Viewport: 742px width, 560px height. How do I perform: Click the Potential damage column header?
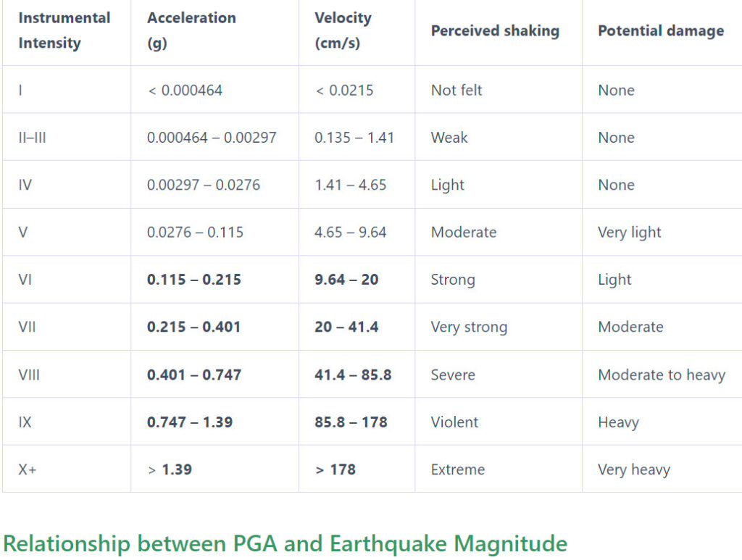661,30
